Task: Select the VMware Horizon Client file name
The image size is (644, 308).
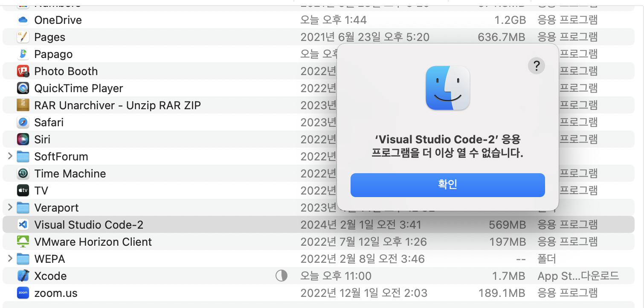Action: pos(93,242)
